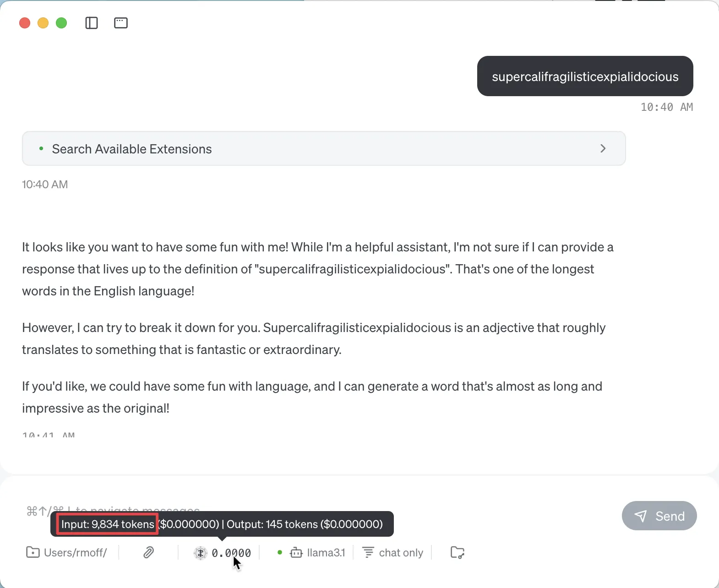The width and height of the screenshot is (719, 588).
Task: Click the robot icon beside llama3.1
Action: [296, 553]
